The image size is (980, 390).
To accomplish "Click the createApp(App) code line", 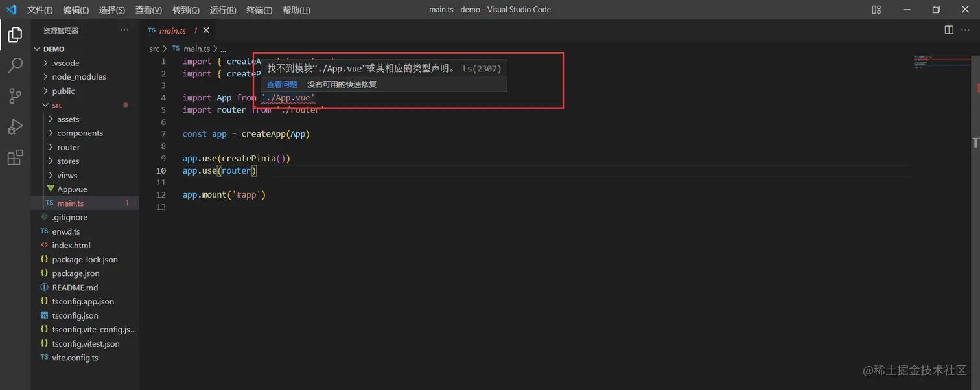I will (x=246, y=134).
